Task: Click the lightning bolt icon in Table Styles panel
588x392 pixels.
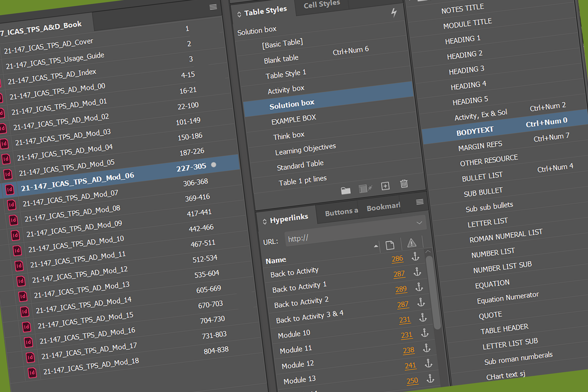Action: (394, 12)
